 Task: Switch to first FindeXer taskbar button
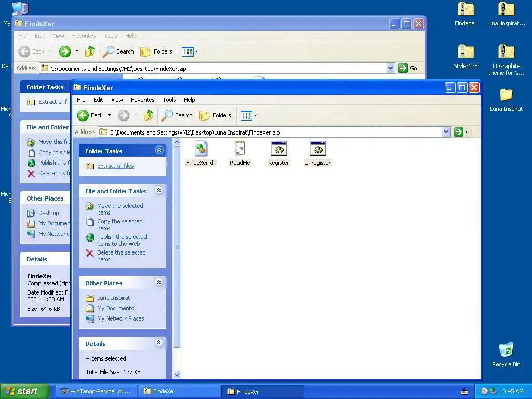coord(179,391)
